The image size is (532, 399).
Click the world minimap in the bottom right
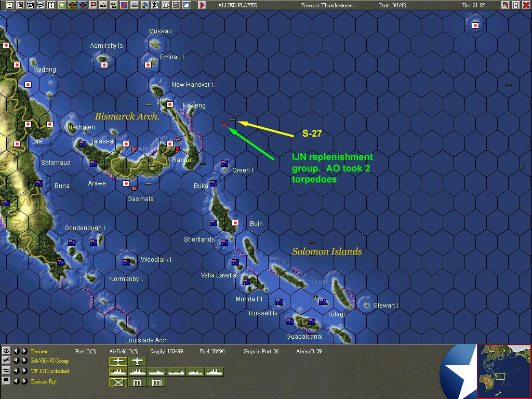point(504,371)
